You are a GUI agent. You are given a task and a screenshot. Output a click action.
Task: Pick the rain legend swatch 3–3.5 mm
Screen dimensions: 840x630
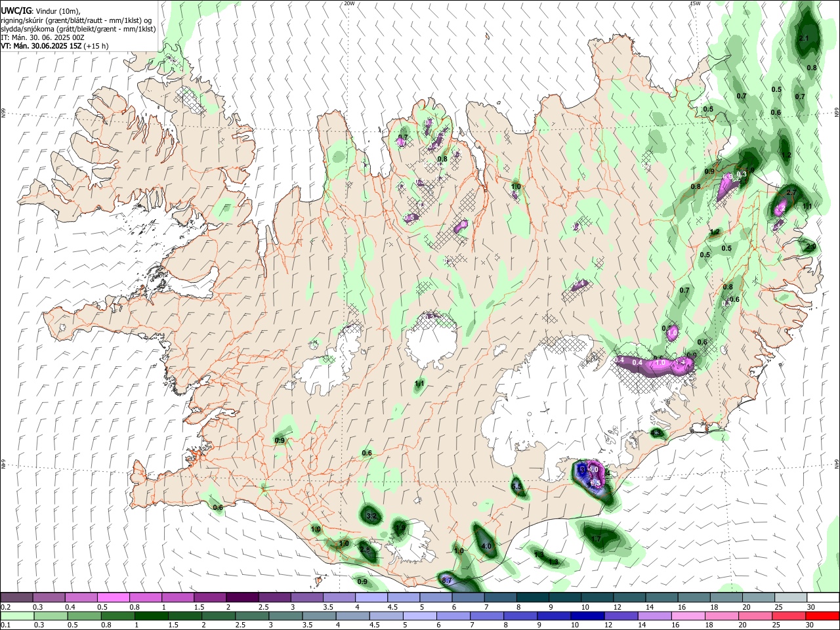(285, 616)
